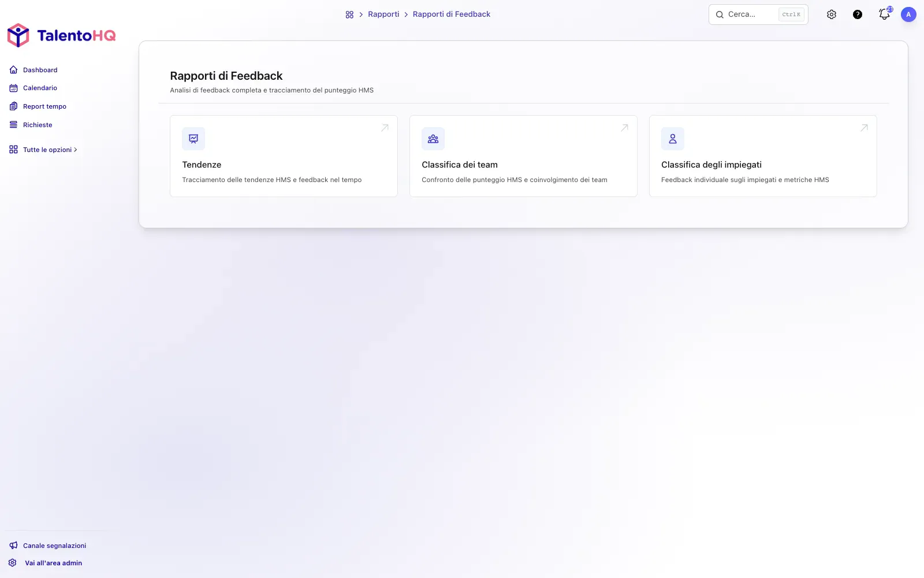
Task: Click Classifica dei team arrow icon
Action: (624, 128)
